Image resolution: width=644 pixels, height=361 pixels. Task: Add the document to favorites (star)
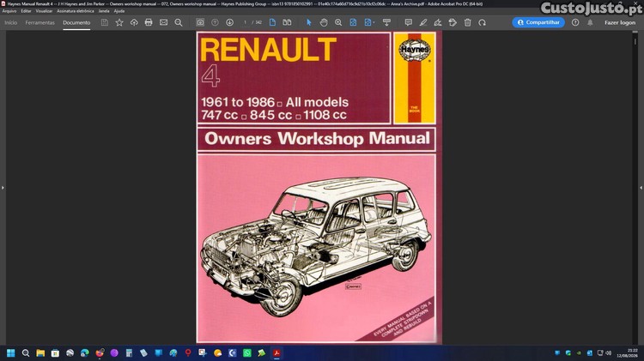pos(119,22)
